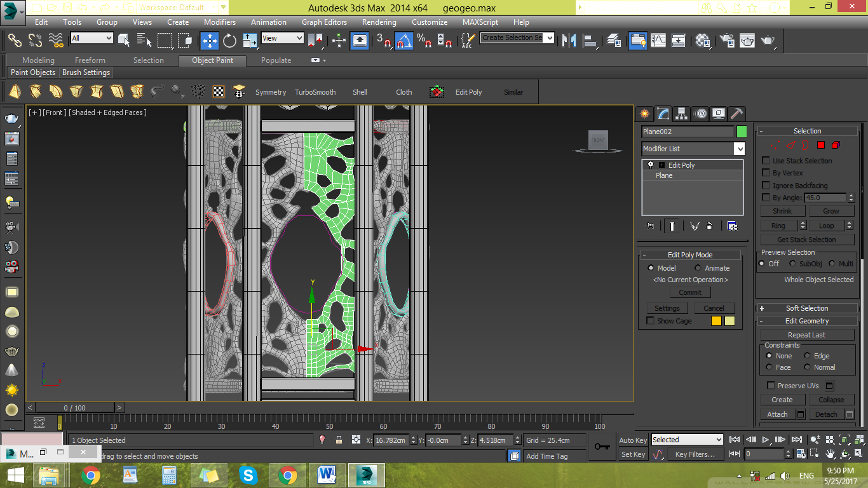Click the Mirror tool icon
868x488 pixels.
(x=570, y=41)
